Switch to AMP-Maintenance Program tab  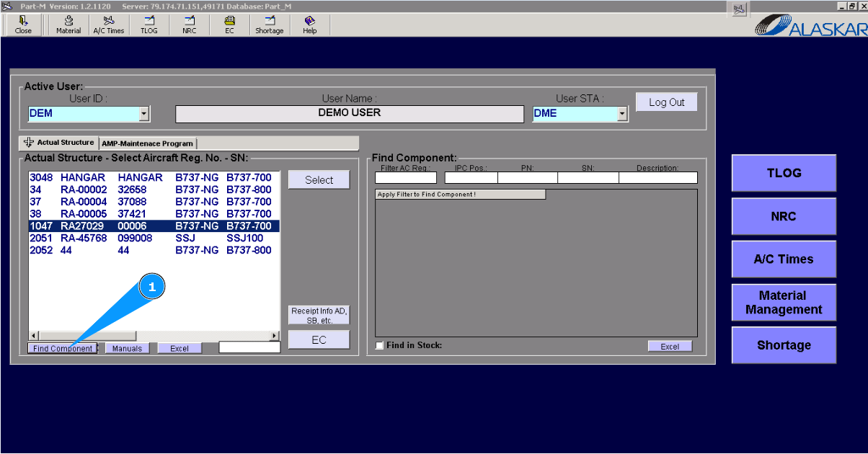[147, 143]
